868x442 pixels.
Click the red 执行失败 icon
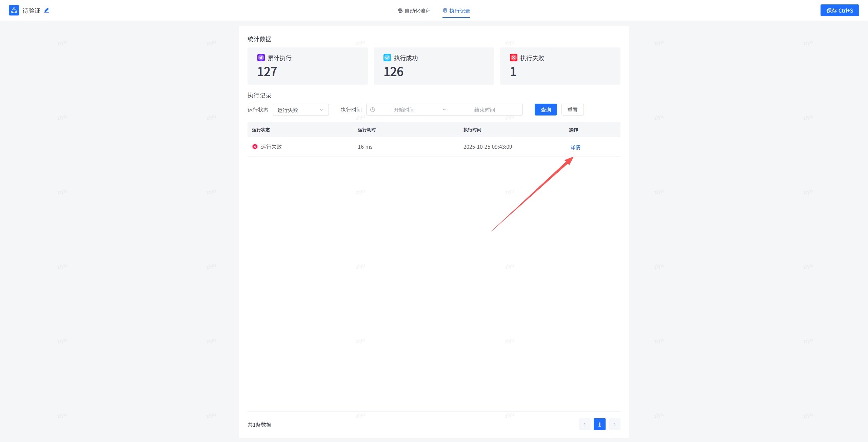513,58
